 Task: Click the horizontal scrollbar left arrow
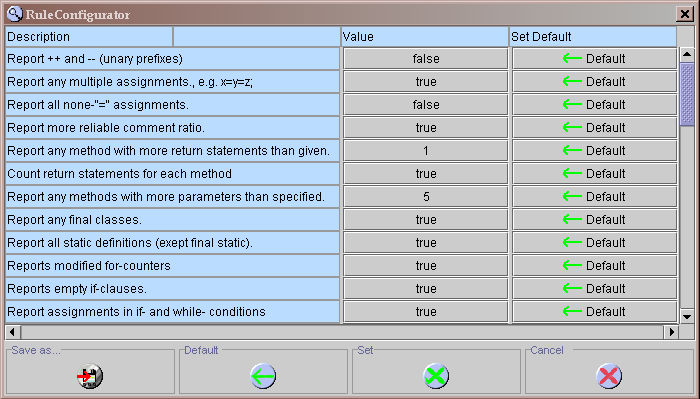click(12, 332)
